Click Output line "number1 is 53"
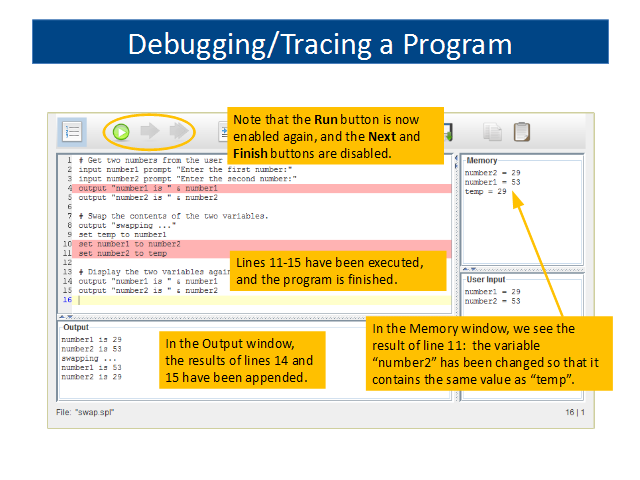This screenshot has height=480, width=640. [x=91, y=368]
